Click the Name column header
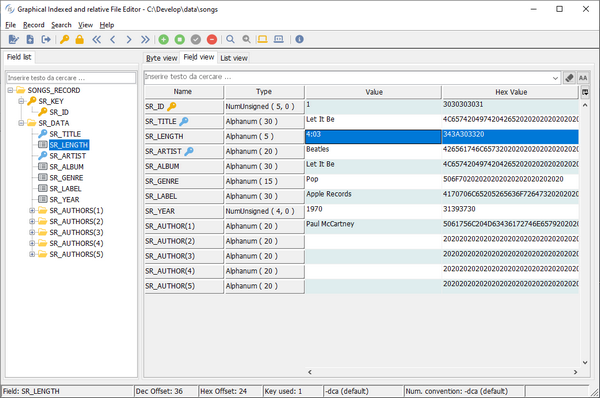Viewport: 600px width, 398px height. (184, 92)
